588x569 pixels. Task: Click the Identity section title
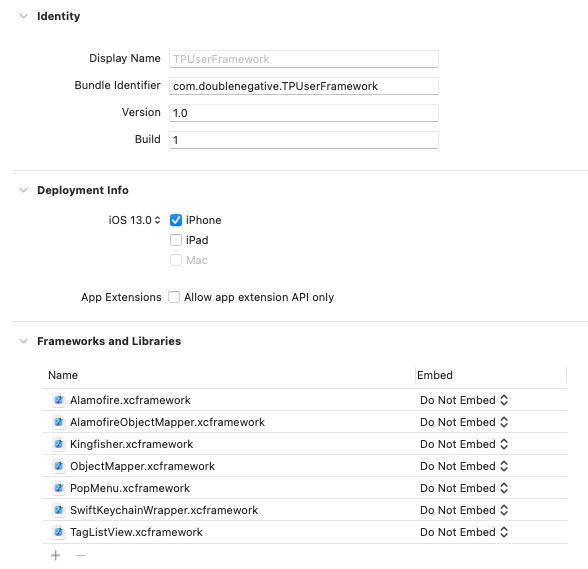pyautogui.click(x=58, y=16)
